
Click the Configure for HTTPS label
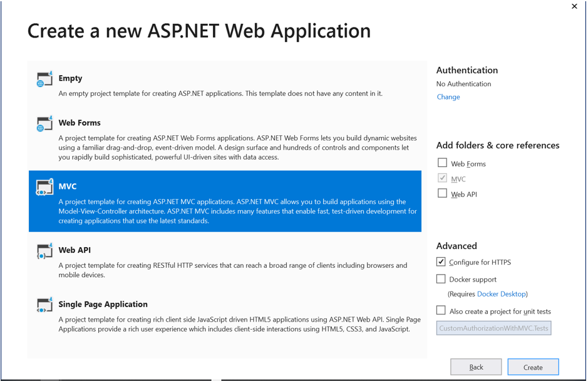click(x=480, y=262)
